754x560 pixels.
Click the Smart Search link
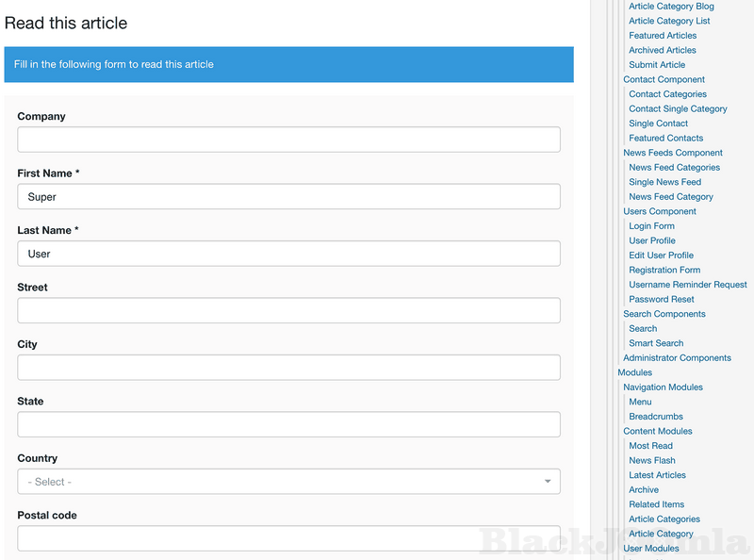coord(656,343)
